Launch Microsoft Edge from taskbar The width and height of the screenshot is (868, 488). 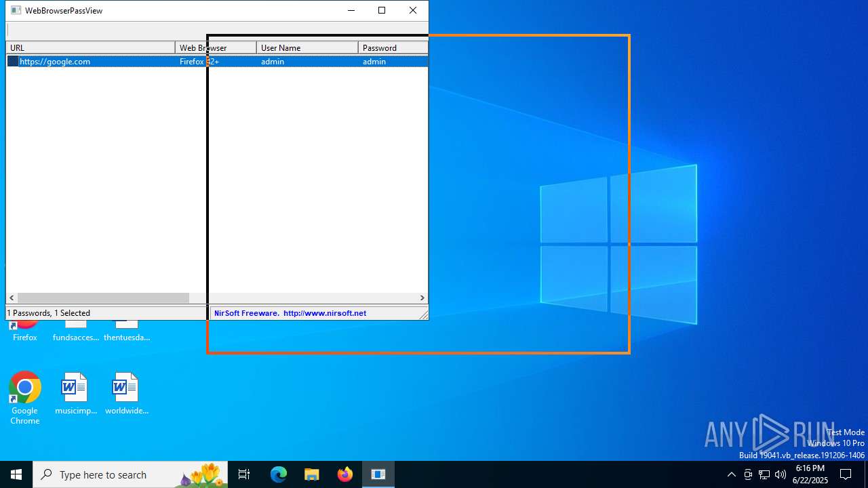click(279, 474)
